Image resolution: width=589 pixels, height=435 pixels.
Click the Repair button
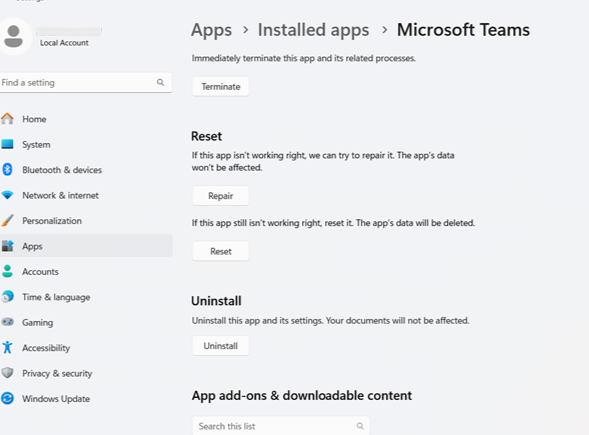(x=220, y=196)
